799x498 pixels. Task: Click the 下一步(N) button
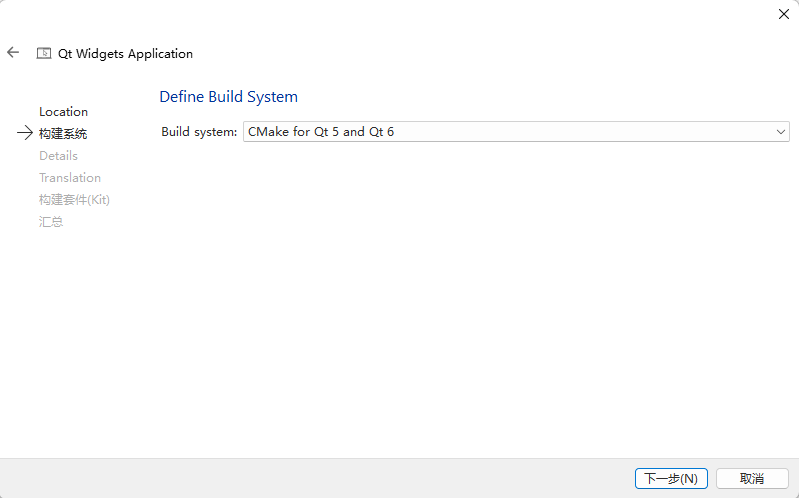(671, 479)
